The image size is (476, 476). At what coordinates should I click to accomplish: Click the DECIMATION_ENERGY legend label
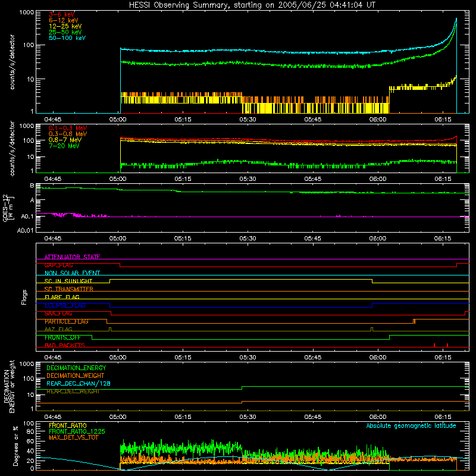(76, 368)
